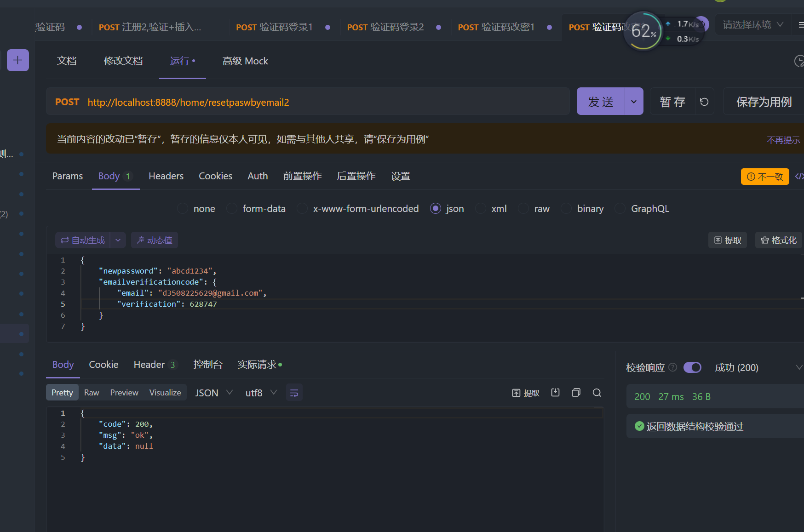Toggle the 校验响应 switch
The width and height of the screenshot is (804, 532).
point(692,367)
